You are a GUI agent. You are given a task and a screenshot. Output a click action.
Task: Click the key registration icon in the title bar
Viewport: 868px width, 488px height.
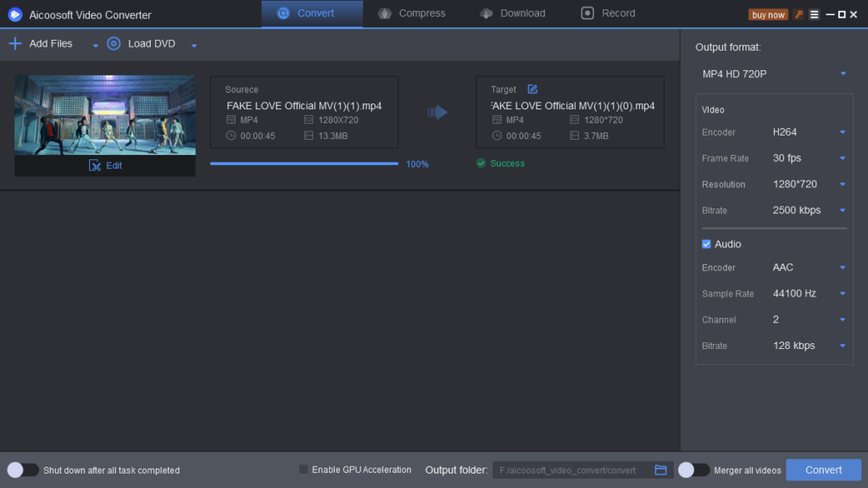(x=798, y=14)
